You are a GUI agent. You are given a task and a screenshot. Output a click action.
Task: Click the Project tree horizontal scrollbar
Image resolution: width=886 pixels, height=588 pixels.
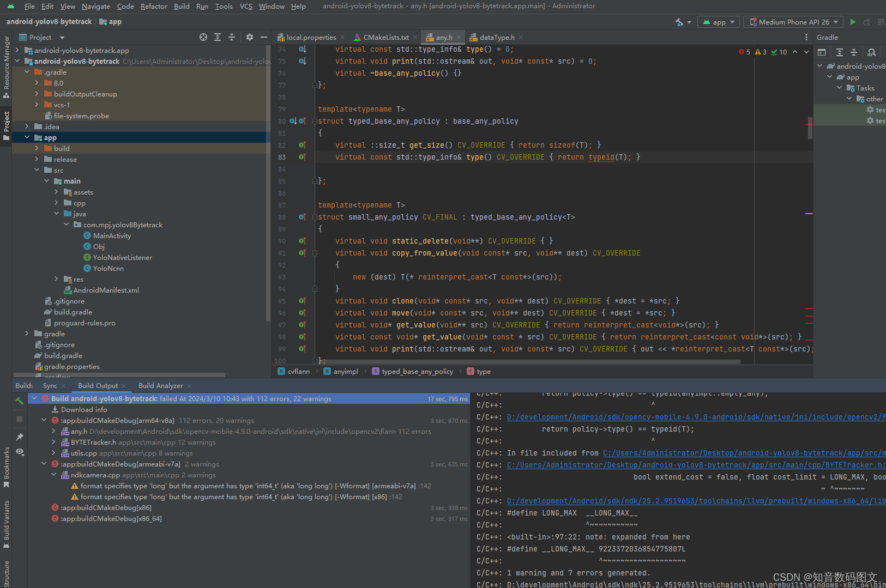(x=119, y=375)
